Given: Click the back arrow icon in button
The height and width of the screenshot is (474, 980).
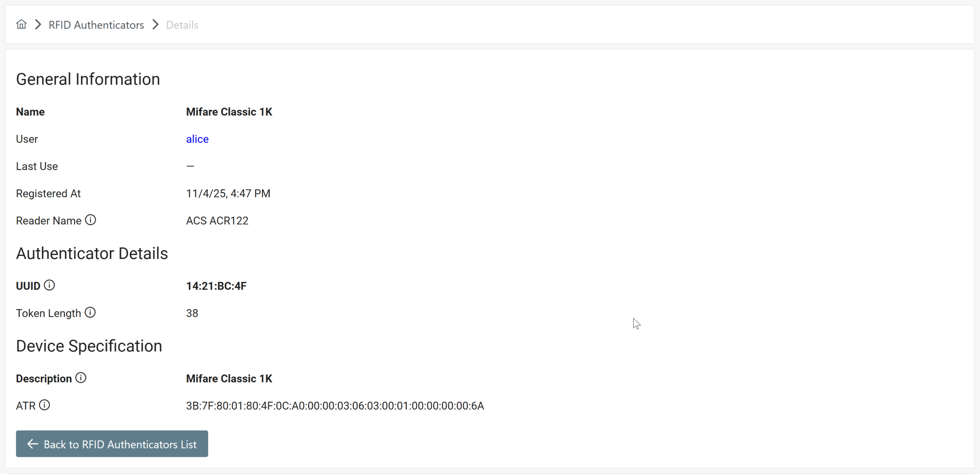Looking at the screenshot, I should [x=33, y=444].
